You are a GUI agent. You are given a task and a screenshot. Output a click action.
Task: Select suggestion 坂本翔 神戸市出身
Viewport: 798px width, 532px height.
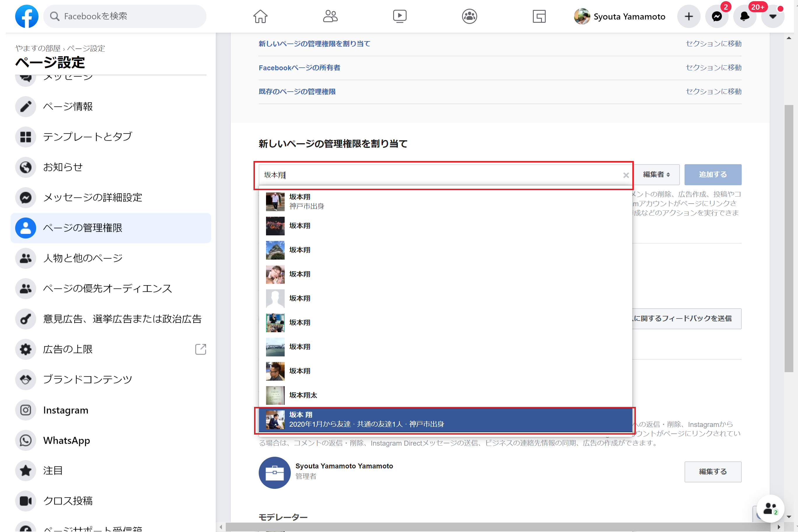(x=445, y=202)
